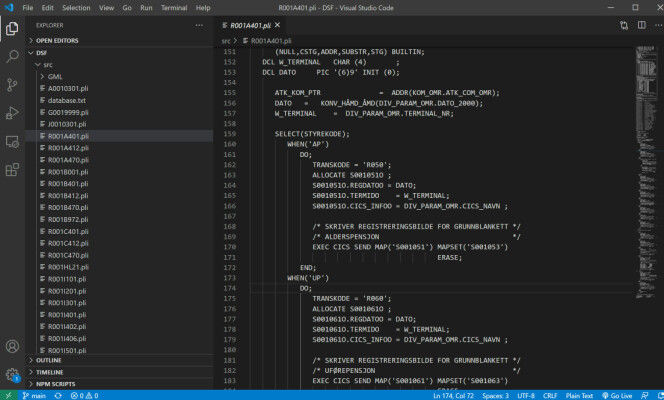
Task: Click the errors and warnings counter
Action: click(x=84, y=395)
